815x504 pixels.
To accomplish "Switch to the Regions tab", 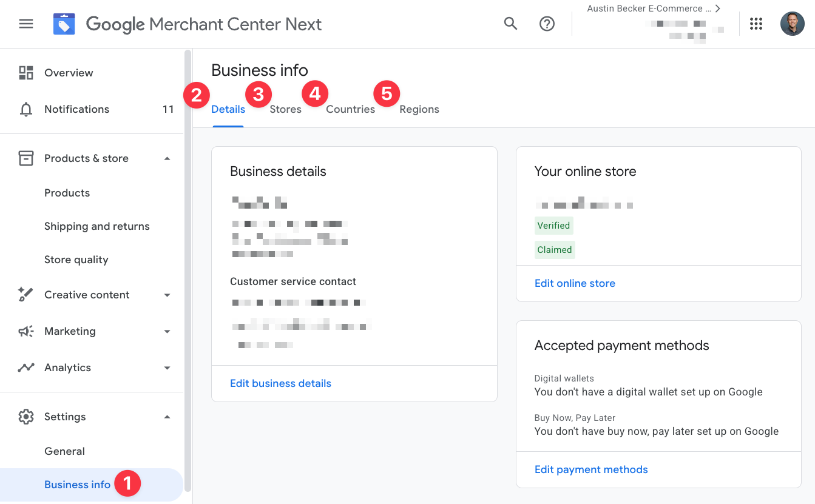I will [x=419, y=109].
